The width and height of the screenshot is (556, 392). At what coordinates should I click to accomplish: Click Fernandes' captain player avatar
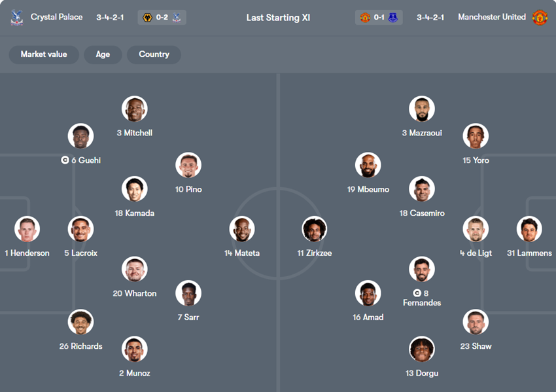tap(422, 270)
